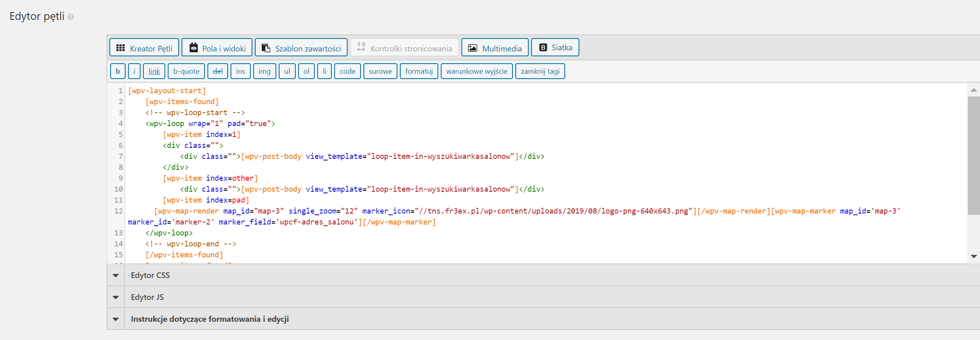Image resolution: width=980 pixels, height=340 pixels.
Task: Click the disabled Kontrolki stronicowania button
Action: 404,48
